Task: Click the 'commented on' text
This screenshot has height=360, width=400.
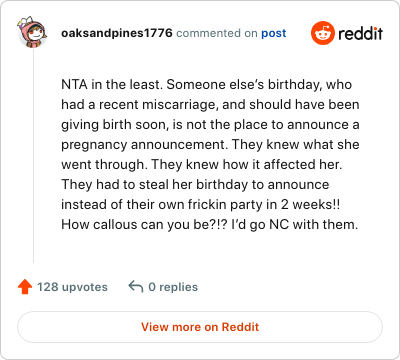Action: pos(217,33)
